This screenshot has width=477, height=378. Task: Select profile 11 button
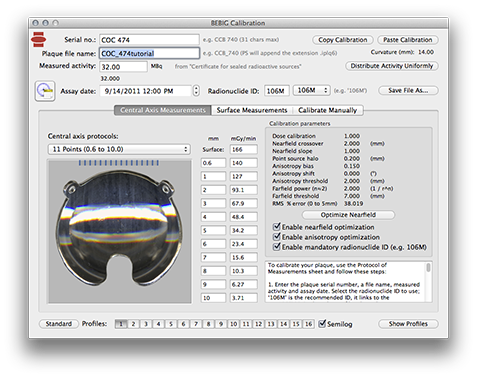coord(246,324)
